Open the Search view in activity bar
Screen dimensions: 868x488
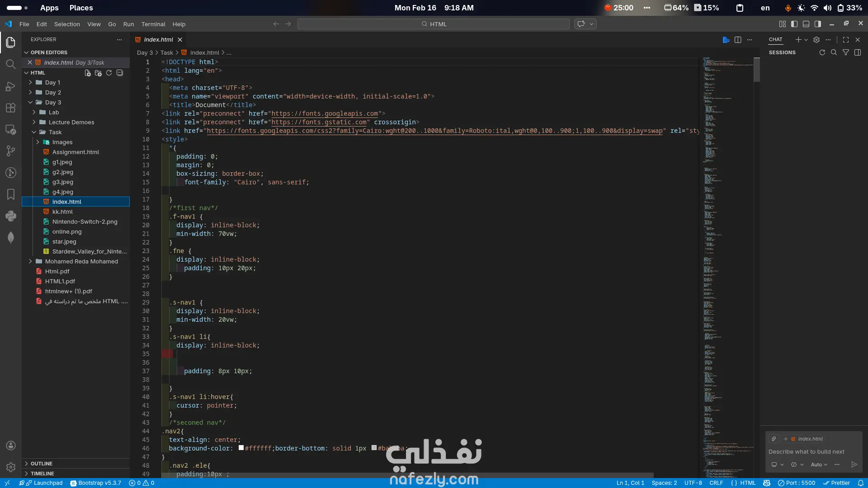(x=11, y=64)
